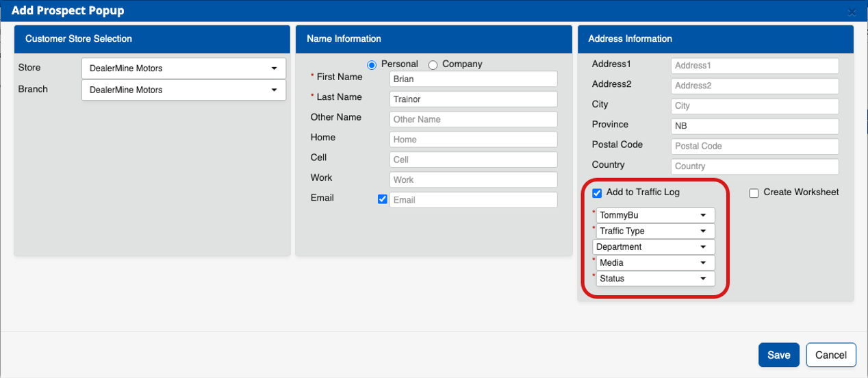The width and height of the screenshot is (868, 378).
Task: Click the Postal Code field
Action: (x=754, y=147)
